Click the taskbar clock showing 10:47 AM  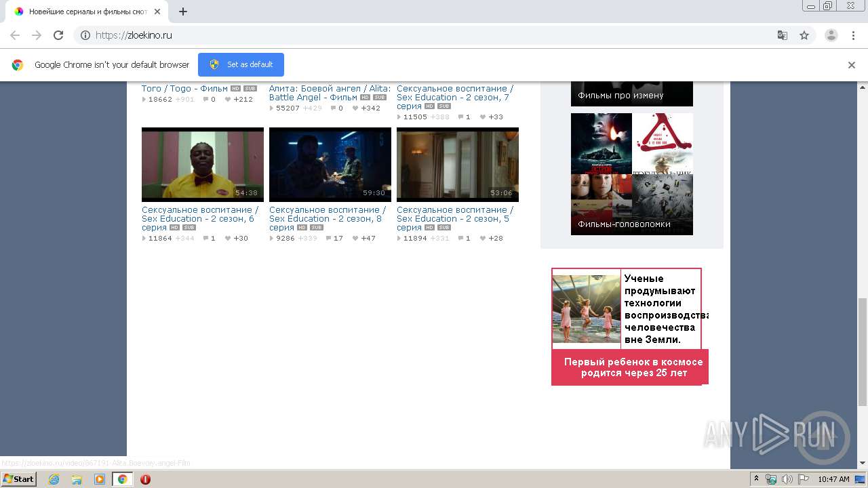click(833, 479)
